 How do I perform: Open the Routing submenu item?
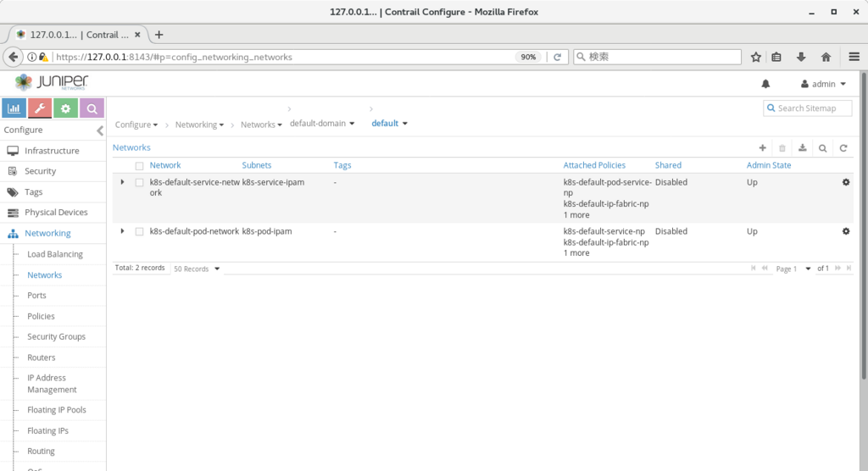tap(41, 451)
